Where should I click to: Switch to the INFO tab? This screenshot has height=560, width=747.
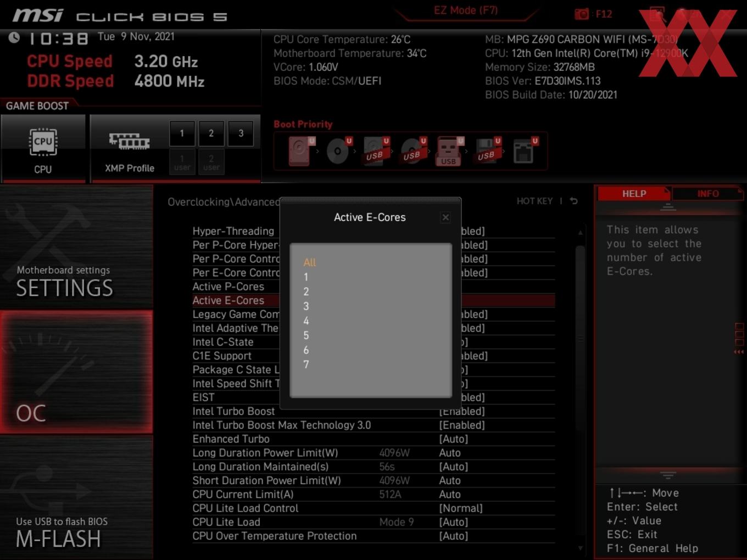[x=708, y=194]
